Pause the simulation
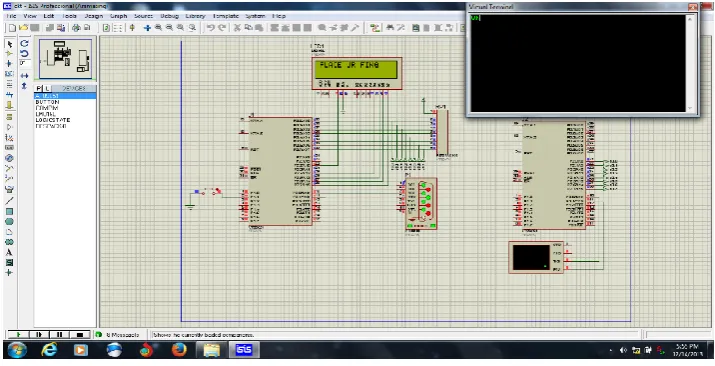This screenshot has width=715, height=366. (x=59, y=335)
